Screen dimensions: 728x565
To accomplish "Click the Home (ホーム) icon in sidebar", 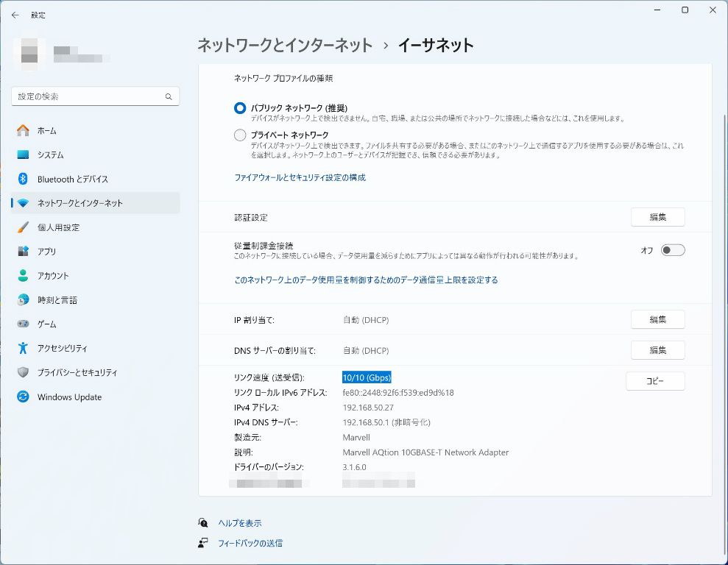I will pos(23,130).
